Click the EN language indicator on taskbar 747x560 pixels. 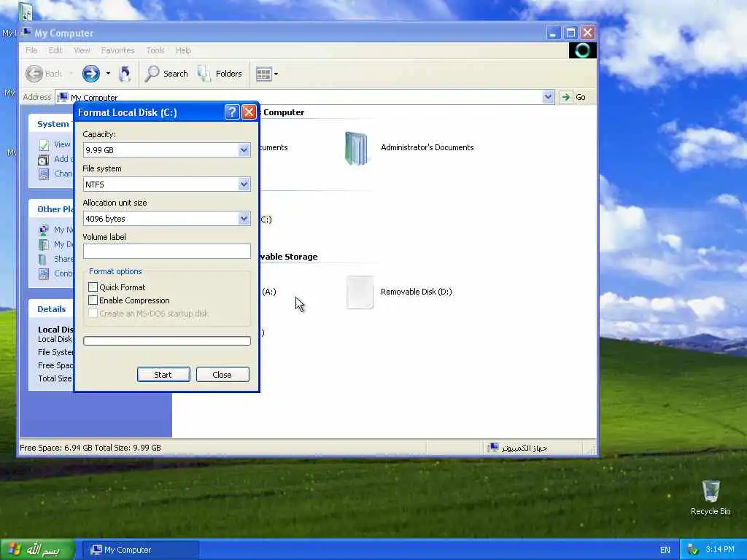click(x=665, y=550)
